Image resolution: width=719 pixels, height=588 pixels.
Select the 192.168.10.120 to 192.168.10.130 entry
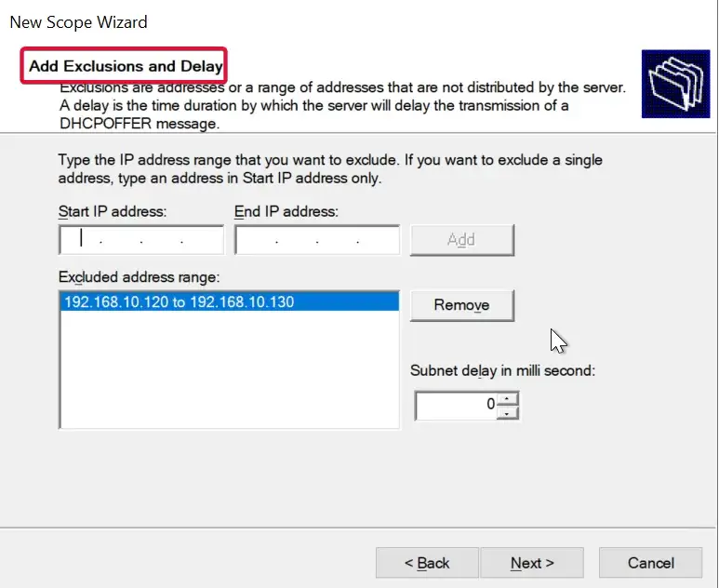coord(179,302)
